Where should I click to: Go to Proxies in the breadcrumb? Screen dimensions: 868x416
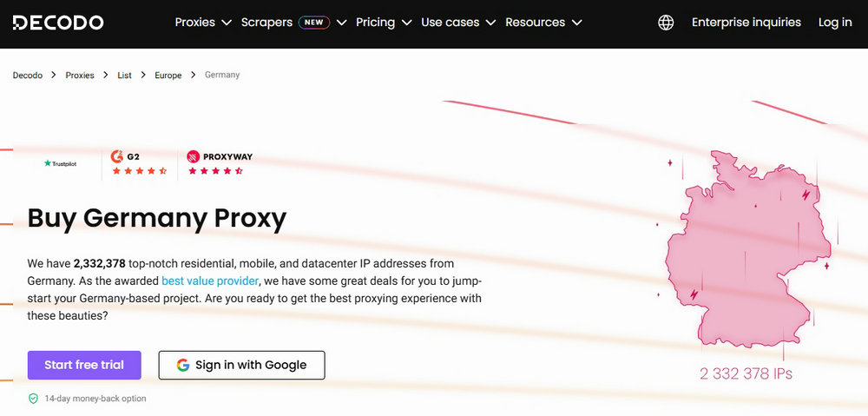pos(80,76)
